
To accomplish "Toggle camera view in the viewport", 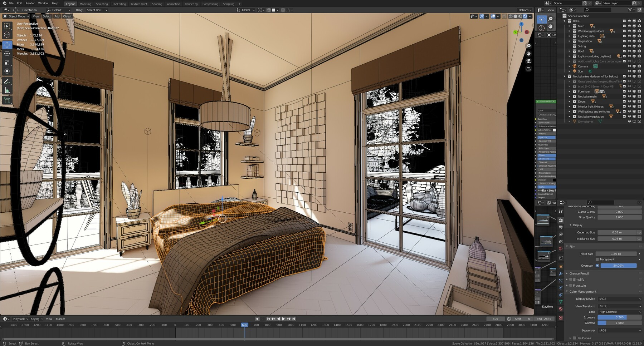I will pos(528,61).
